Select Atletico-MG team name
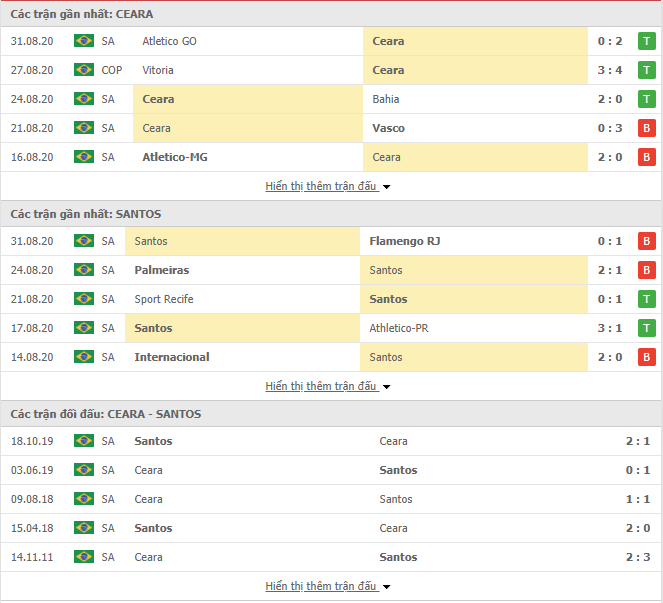The width and height of the screenshot is (663, 603). point(175,157)
